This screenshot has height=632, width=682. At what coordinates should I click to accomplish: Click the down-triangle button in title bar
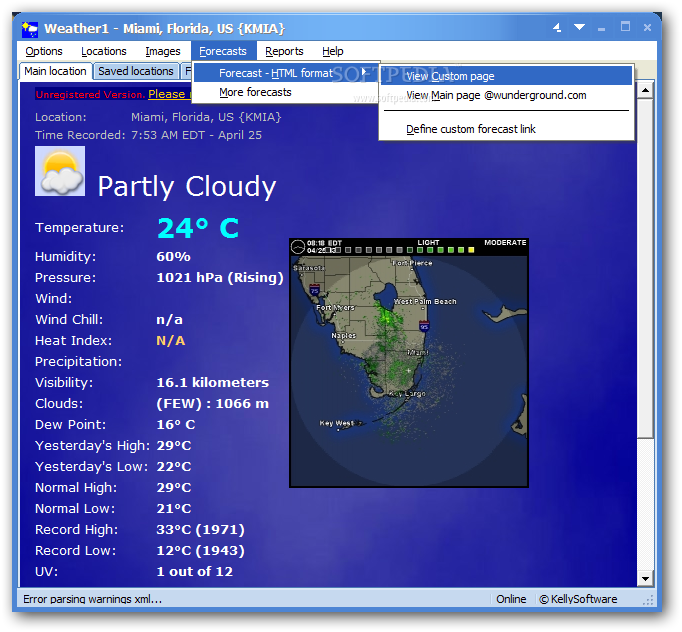(579, 27)
